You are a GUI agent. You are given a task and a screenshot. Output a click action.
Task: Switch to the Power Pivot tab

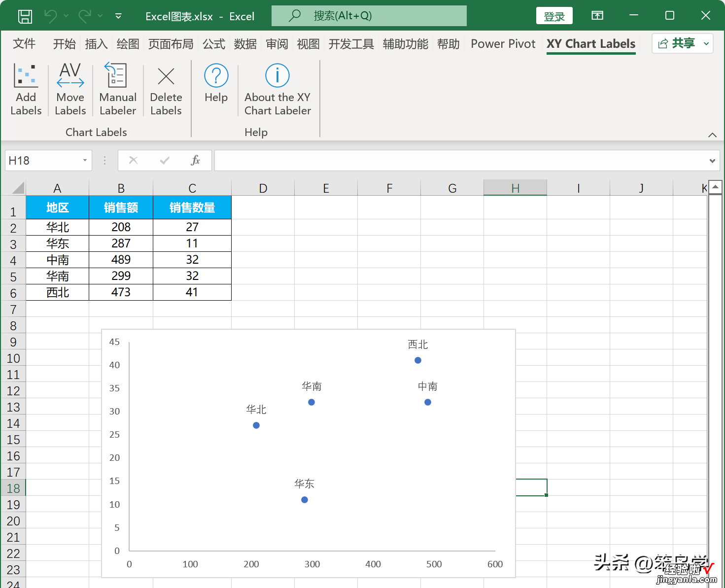(503, 44)
